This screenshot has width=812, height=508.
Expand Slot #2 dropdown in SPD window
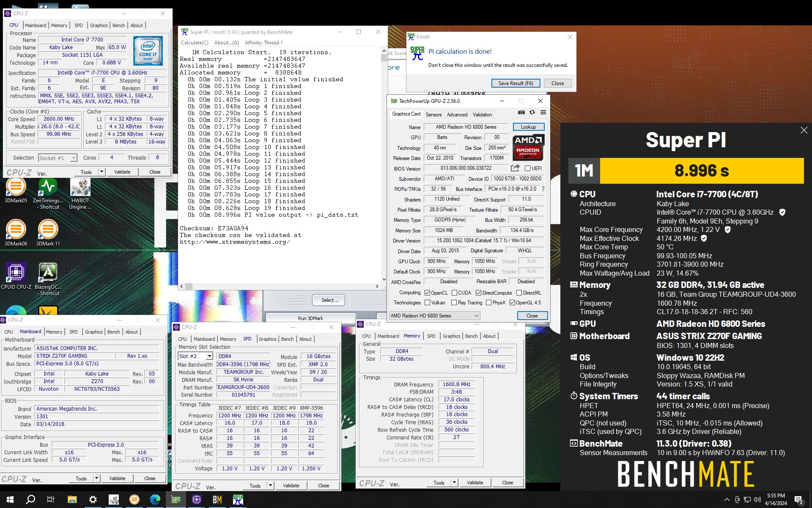tap(209, 356)
